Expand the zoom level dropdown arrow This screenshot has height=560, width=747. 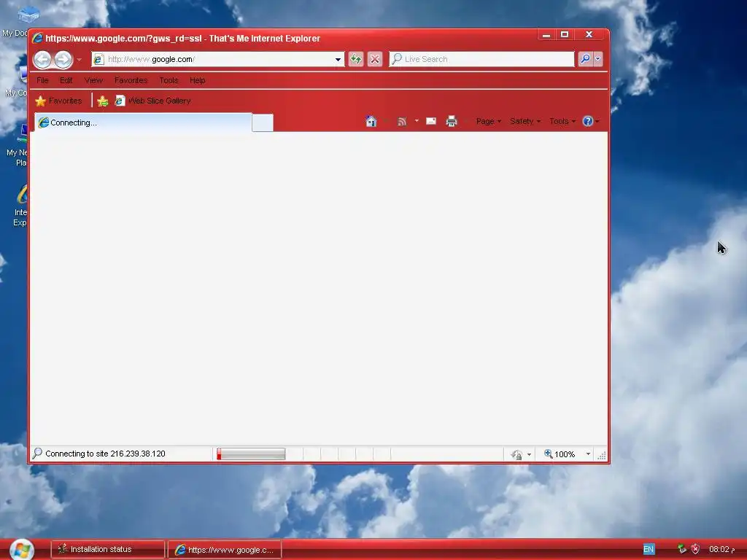pos(589,454)
